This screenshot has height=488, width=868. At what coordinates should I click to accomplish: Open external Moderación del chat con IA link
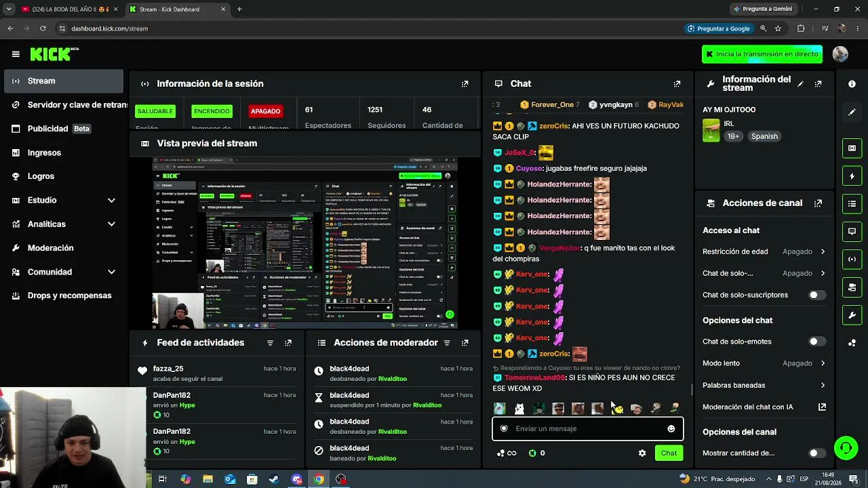pos(822,407)
